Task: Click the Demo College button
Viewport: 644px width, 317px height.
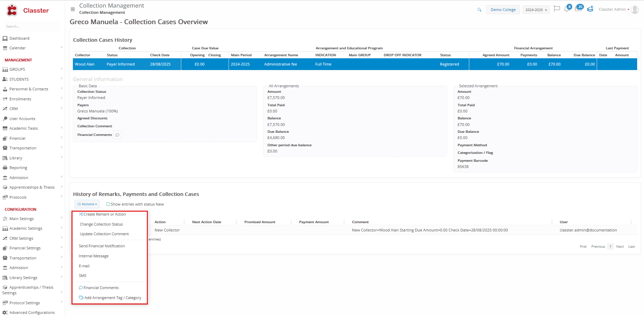Action: [x=503, y=10]
